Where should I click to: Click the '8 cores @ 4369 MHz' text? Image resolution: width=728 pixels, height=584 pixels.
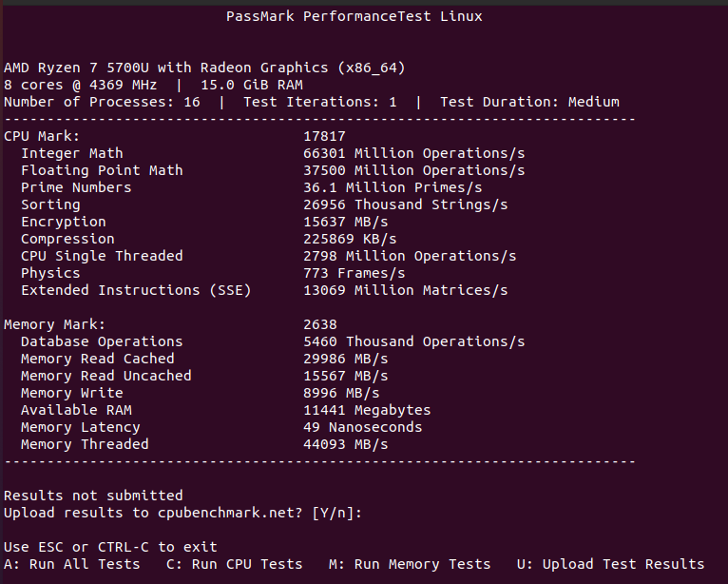pos(81,85)
